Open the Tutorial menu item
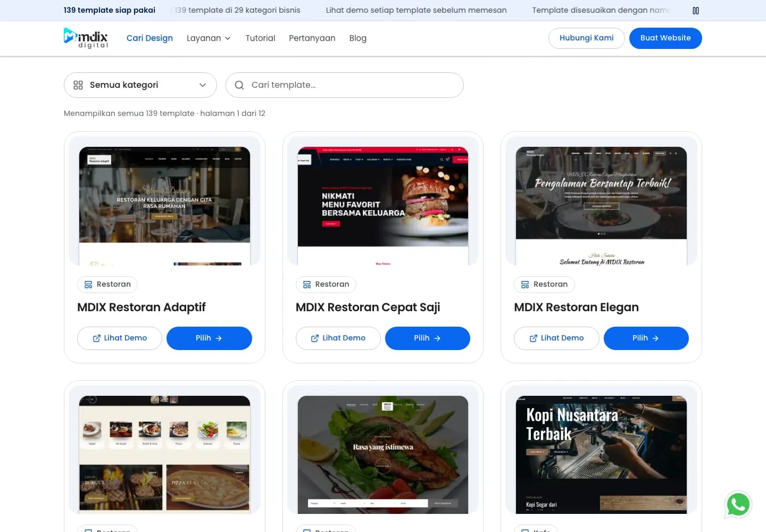 [x=260, y=38]
